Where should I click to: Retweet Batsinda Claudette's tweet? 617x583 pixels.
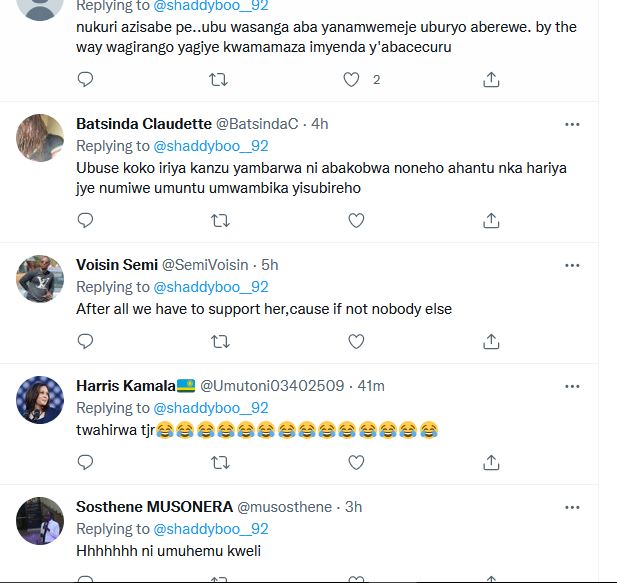[221, 219]
